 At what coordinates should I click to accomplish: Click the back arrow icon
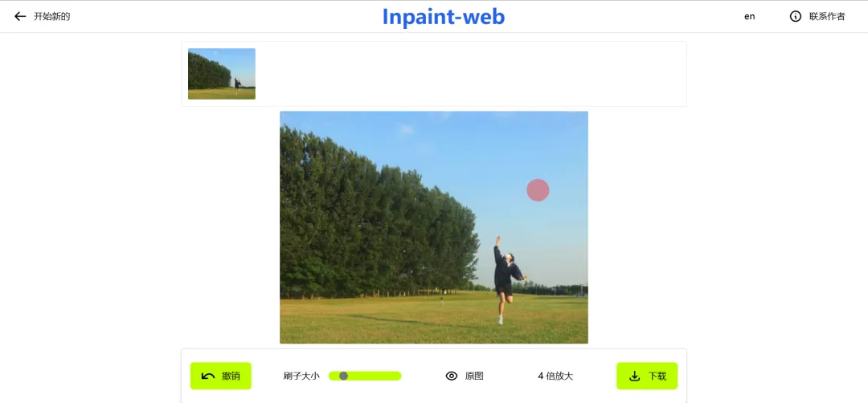coord(20,17)
